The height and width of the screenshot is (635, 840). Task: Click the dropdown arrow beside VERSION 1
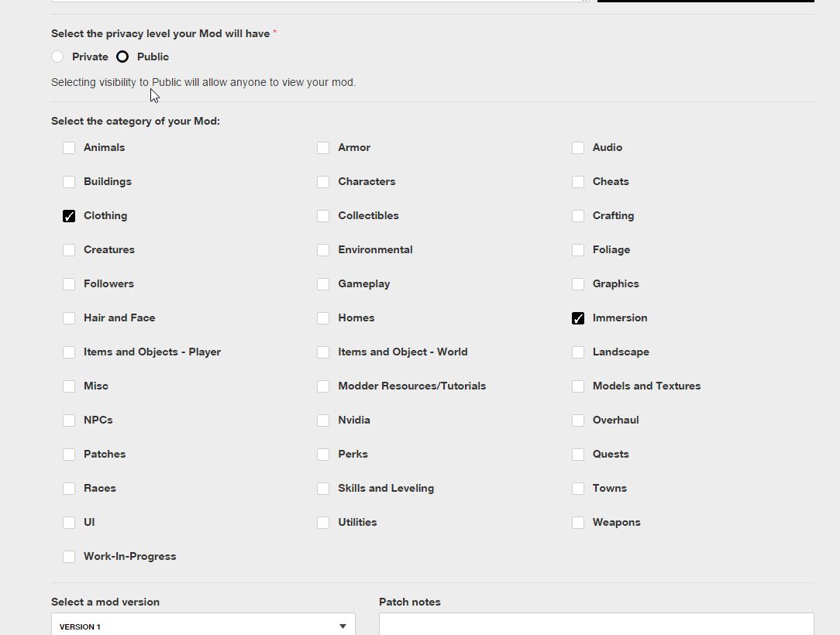pos(343,626)
